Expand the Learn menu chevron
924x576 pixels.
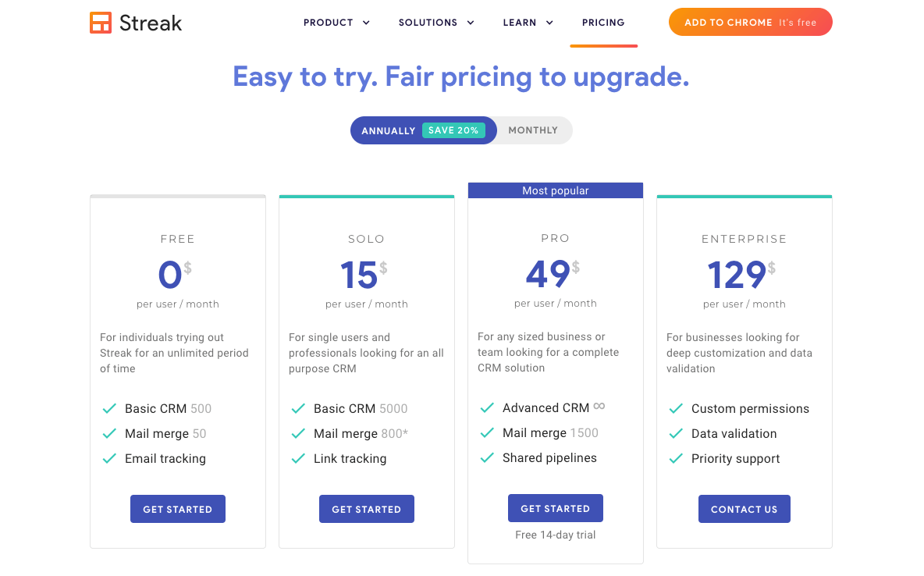(x=549, y=23)
